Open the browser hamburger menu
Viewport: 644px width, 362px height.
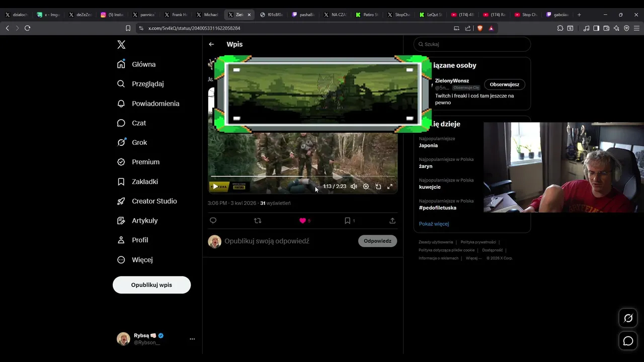(x=636, y=28)
